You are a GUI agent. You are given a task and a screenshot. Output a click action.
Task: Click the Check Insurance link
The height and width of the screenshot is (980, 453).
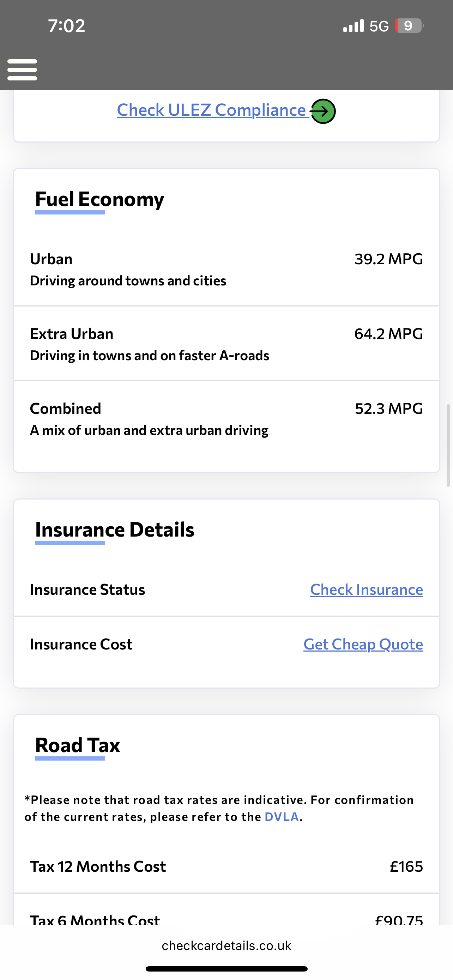coord(366,589)
